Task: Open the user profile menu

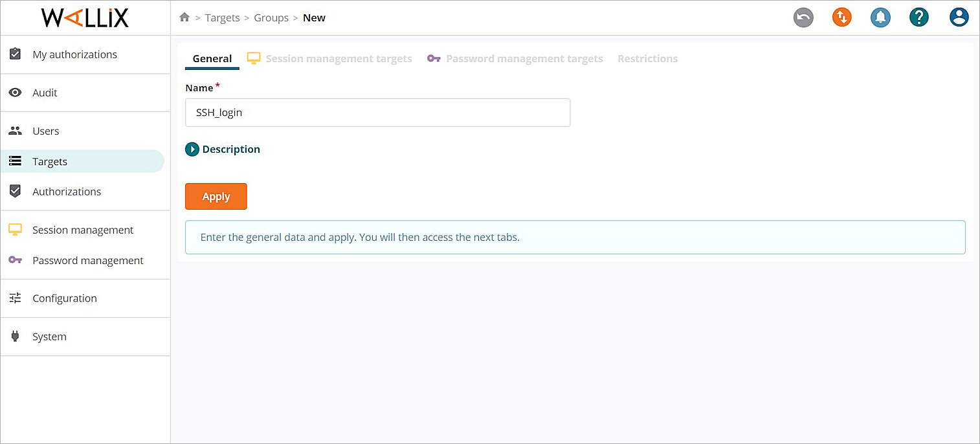Action: click(959, 17)
